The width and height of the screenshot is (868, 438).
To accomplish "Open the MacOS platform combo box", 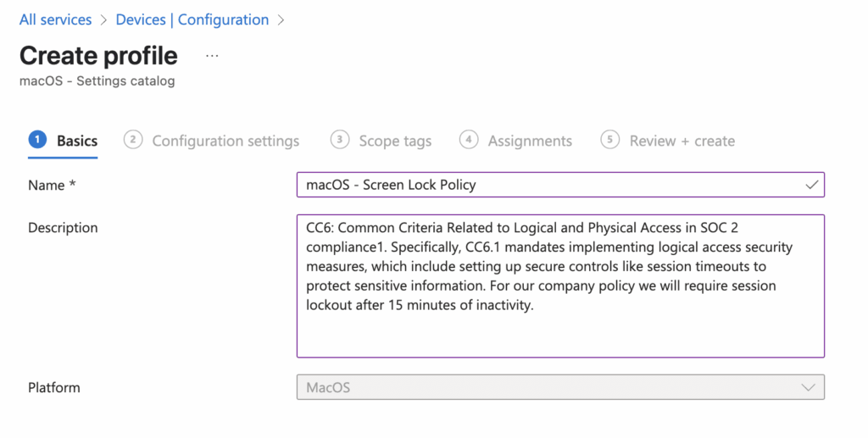I will coord(559,387).
